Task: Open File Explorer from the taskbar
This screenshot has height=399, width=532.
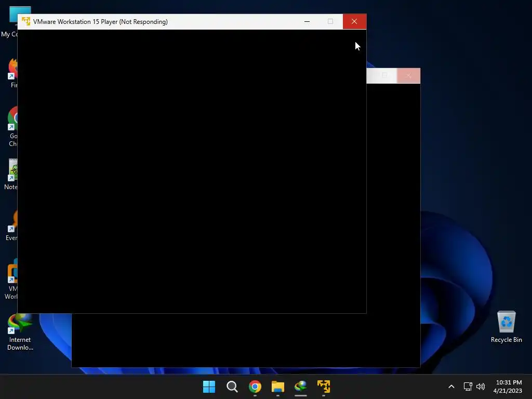Action: 278,387
